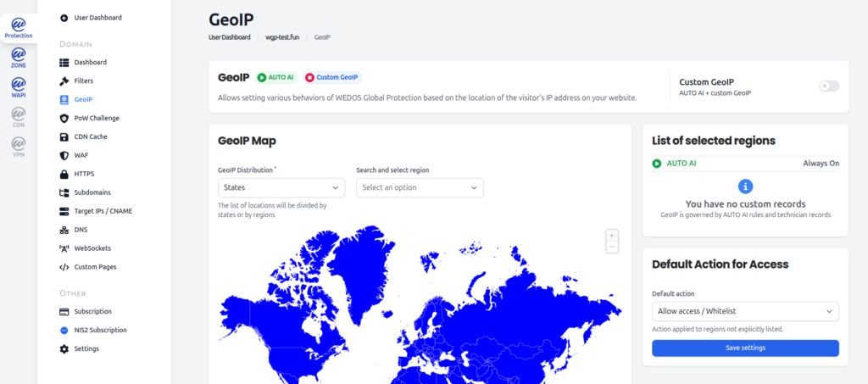The width and height of the screenshot is (868, 384).
Task: Open Settings in the sidebar
Action: pyautogui.click(x=86, y=348)
